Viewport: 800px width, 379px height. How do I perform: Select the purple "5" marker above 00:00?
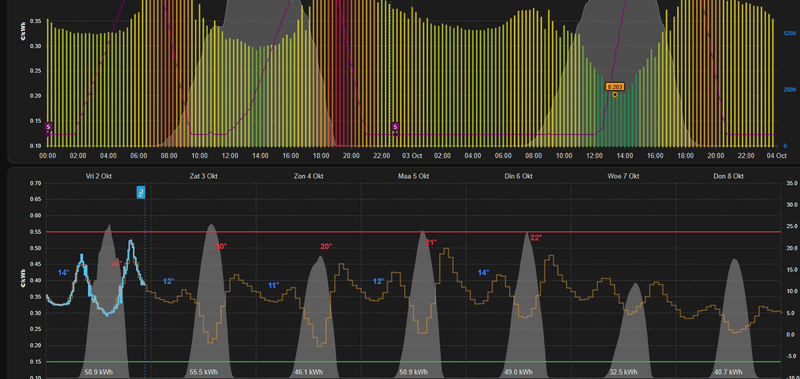(x=48, y=126)
